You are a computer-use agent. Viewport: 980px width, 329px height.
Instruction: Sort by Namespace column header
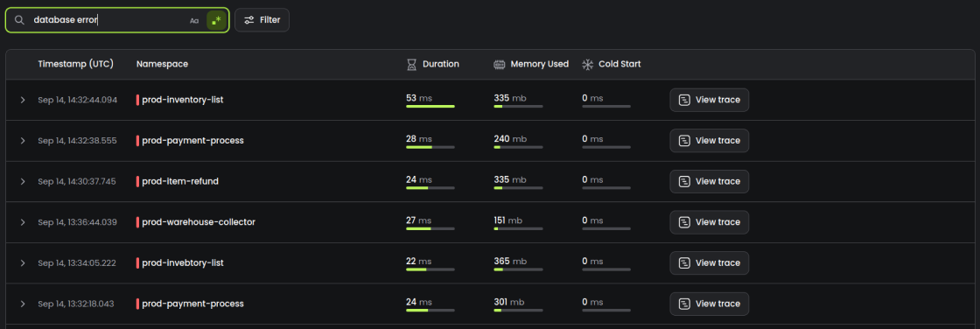[162, 64]
